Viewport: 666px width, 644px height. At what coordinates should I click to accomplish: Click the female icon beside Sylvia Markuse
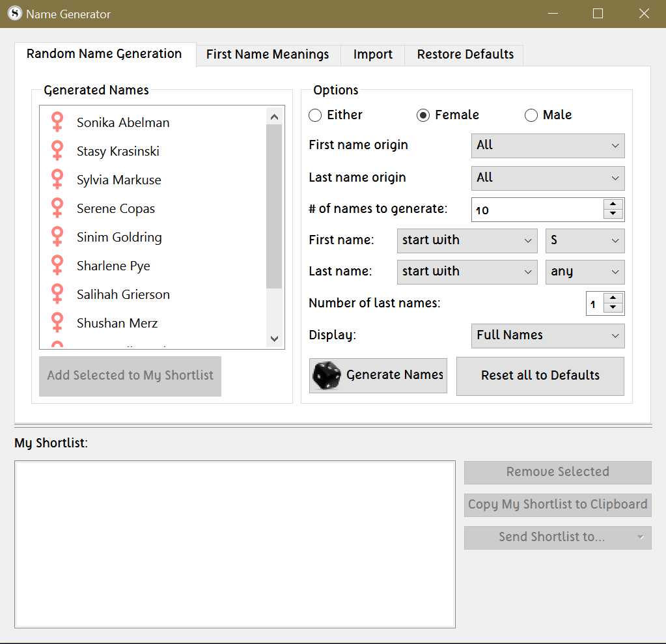coord(57,179)
